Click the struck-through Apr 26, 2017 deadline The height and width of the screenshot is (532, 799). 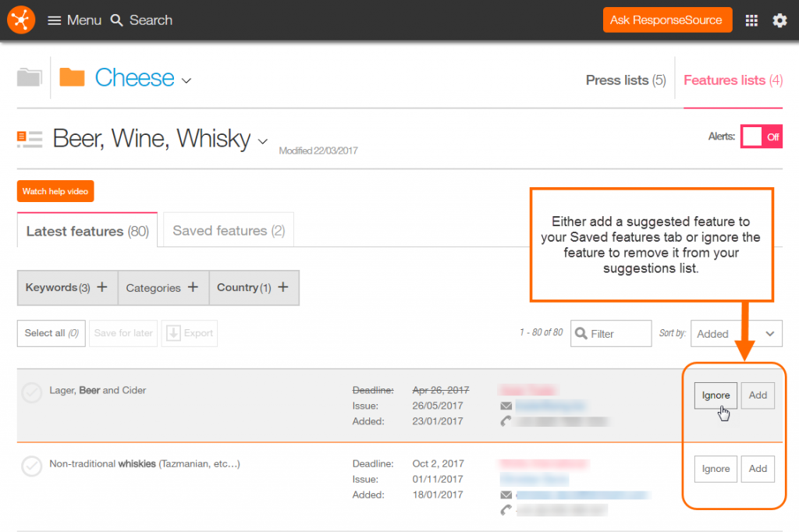(x=441, y=390)
